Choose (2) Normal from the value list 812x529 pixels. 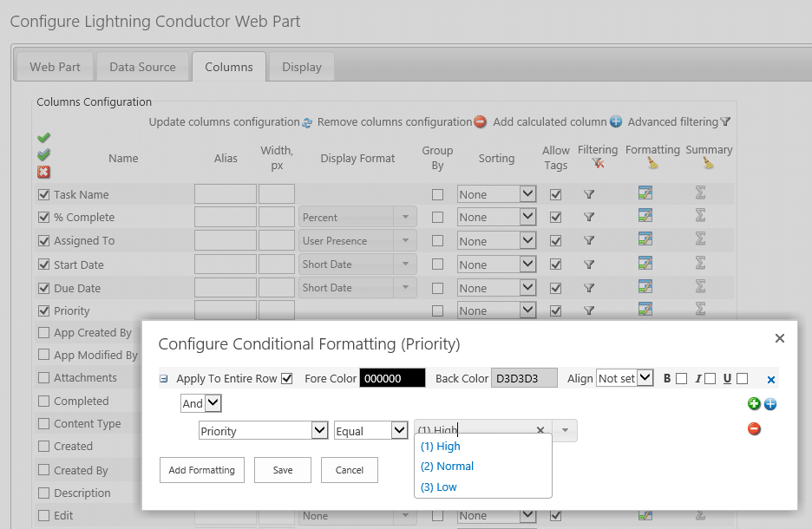click(447, 467)
